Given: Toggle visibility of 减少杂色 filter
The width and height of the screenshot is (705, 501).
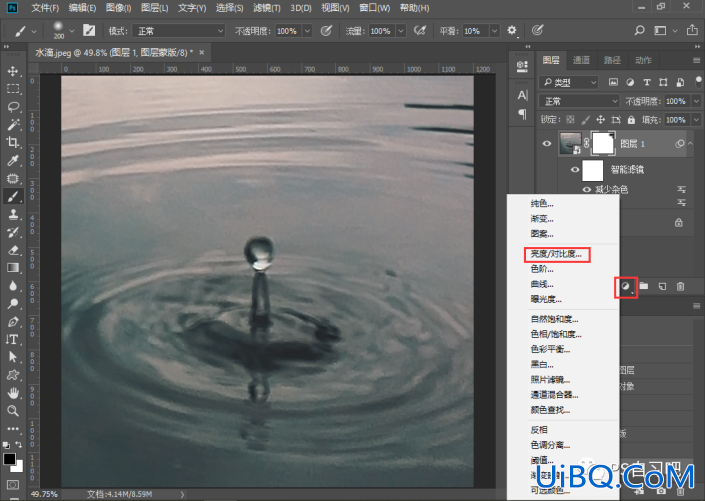Looking at the screenshot, I should pyautogui.click(x=586, y=189).
